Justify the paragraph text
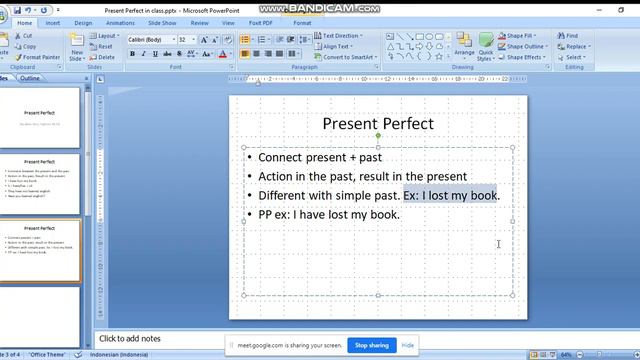This screenshot has height=360, width=640. pos(279,54)
